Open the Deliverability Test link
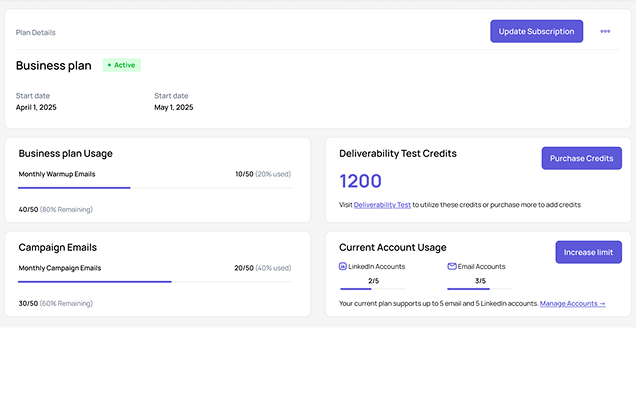Screen dimensions: 636x416 (x=382, y=204)
